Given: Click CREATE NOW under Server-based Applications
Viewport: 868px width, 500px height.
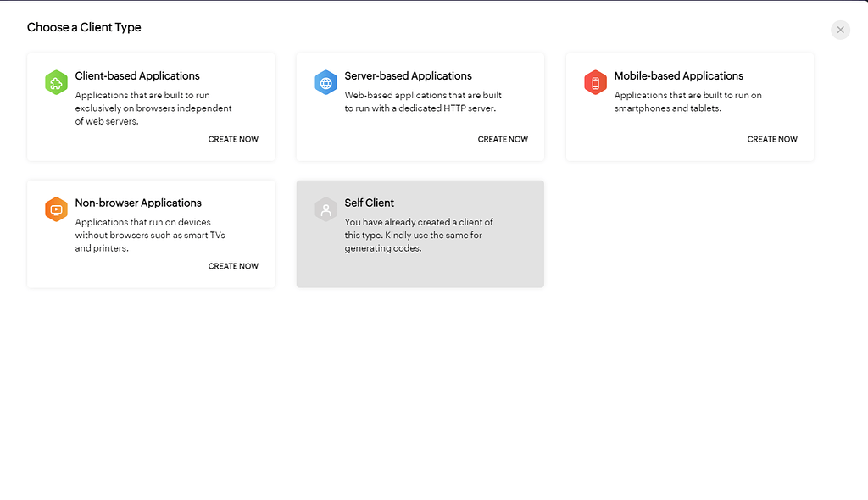Looking at the screenshot, I should point(503,139).
